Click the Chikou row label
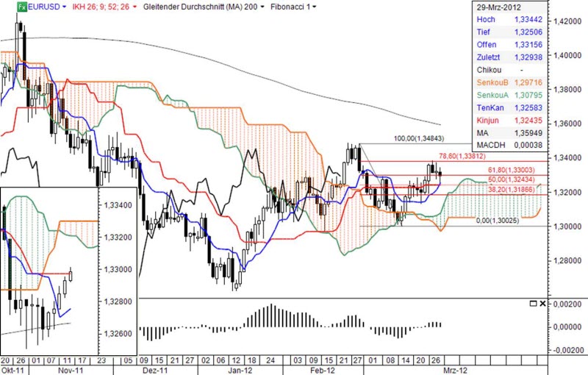Viewport: 588px width, 375px height. pos(489,70)
